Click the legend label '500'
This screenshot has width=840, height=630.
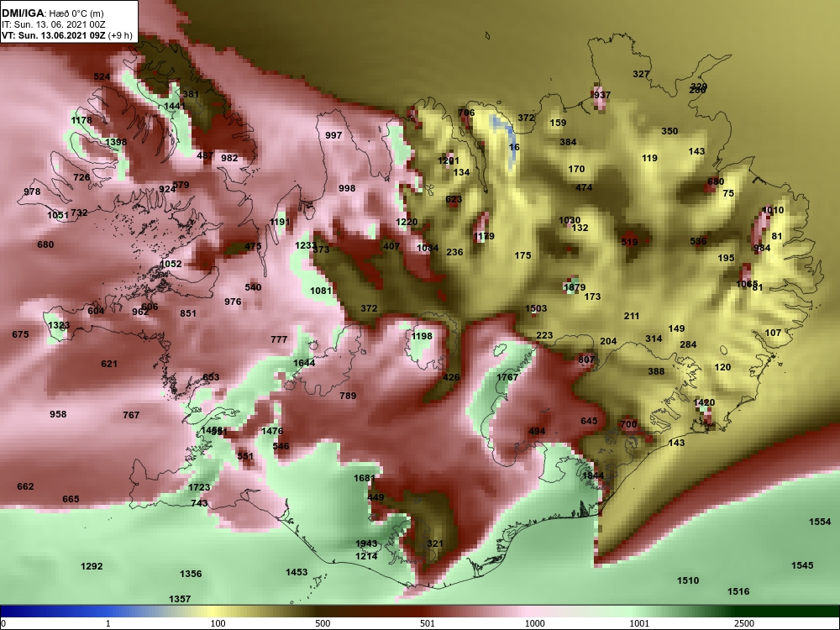point(323,623)
